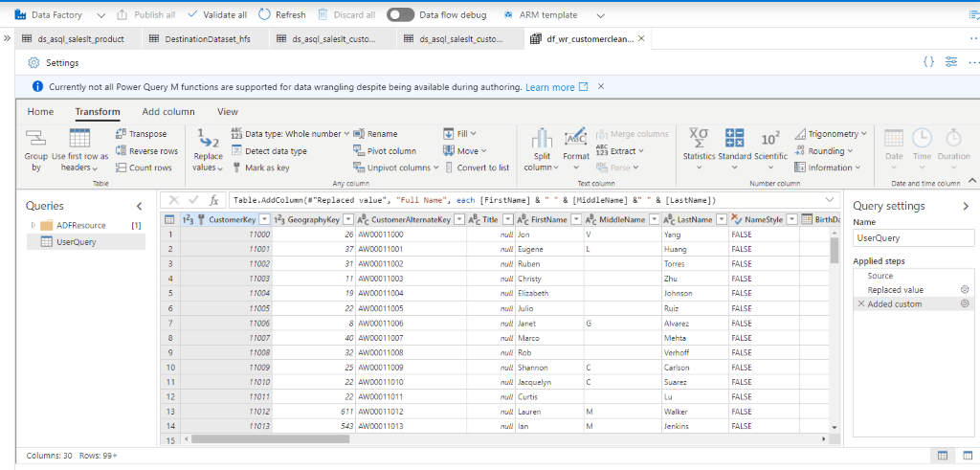Screen dimensions: 980x470
Task: Click Mark as key
Action: 260,168
